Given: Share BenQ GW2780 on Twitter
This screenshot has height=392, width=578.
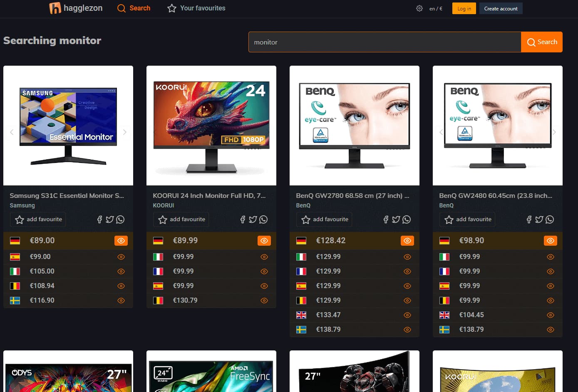Looking at the screenshot, I should [396, 219].
